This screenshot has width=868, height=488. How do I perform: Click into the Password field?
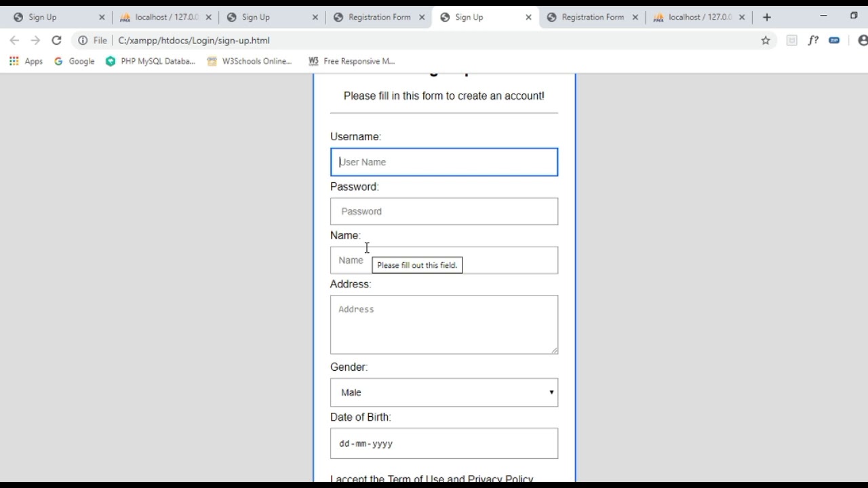point(443,211)
